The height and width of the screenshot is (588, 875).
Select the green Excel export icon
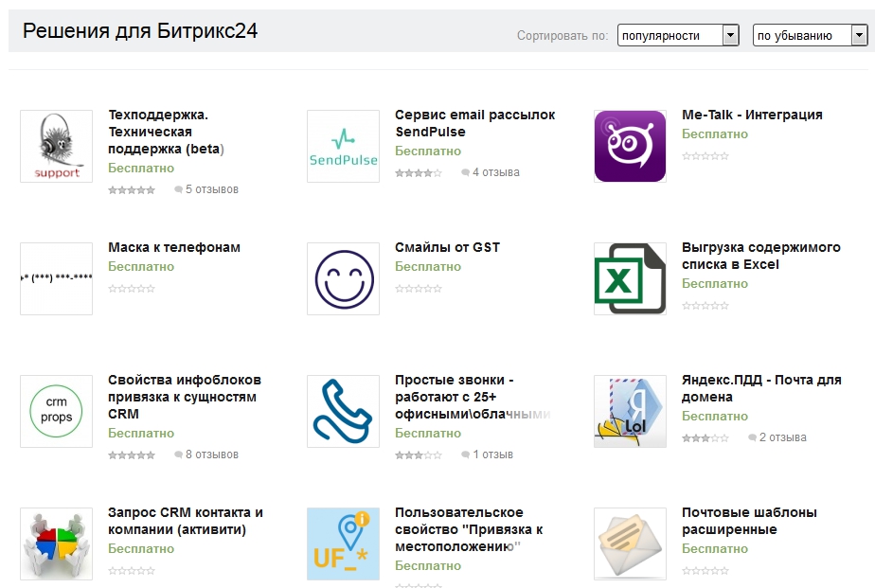click(630, 279)
